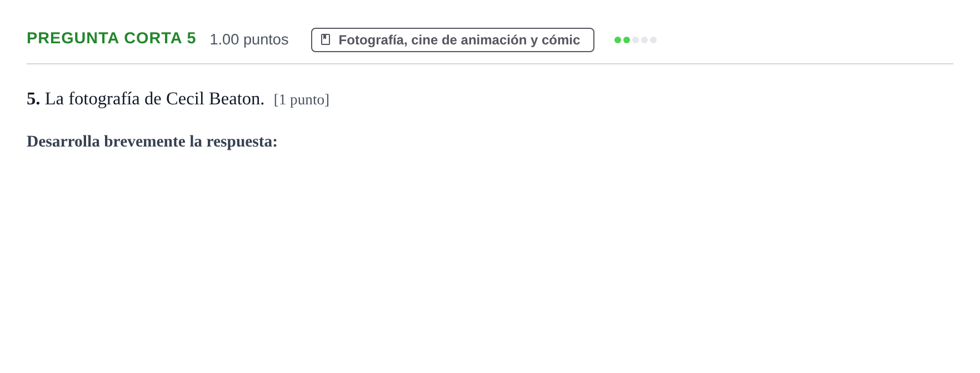Click the fourth difficulty dot
The height and width of the screenshot is (373, 980).
pyautogui.click(x=644, y=40)
